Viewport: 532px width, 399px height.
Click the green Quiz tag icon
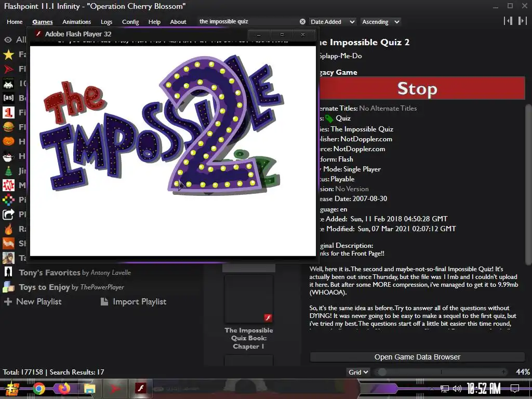[x=329, y=118]
